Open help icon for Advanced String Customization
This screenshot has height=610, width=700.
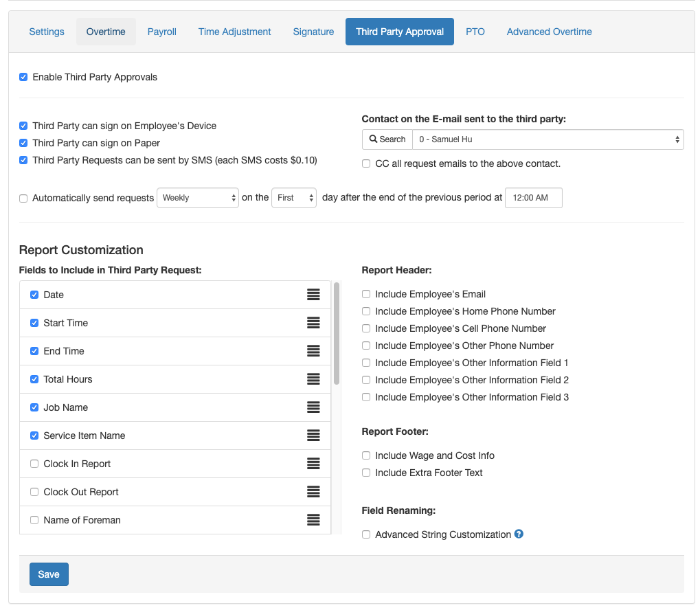pos(519,534)
